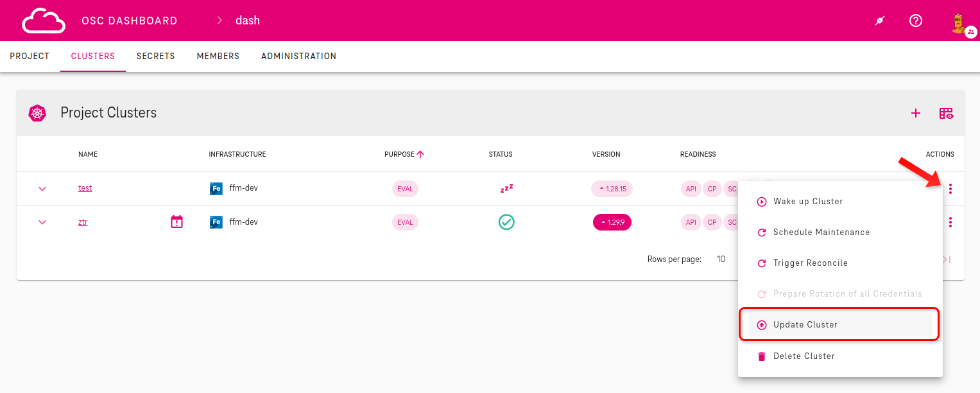Screen dimensions: 980x393
Task: Select Delete Cluster in context menu
Action: [x=804, y=356]
